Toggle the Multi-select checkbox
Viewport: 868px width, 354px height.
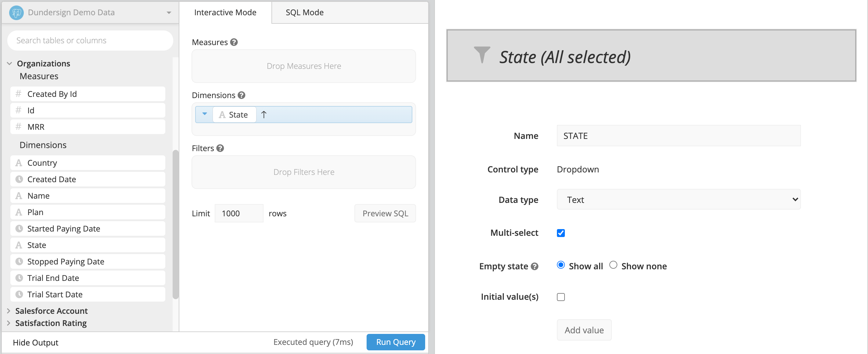[x=561, y=233]
